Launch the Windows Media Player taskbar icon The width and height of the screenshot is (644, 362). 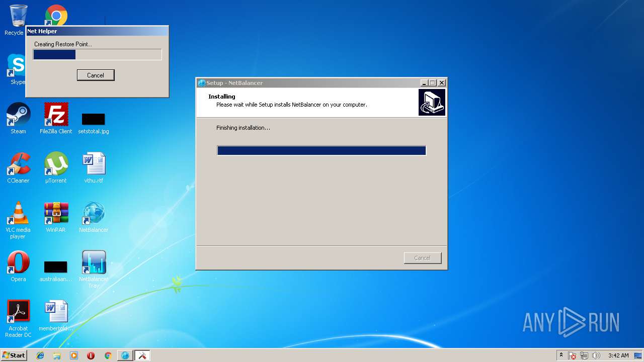pyautogui.click(x=74, y=355)
